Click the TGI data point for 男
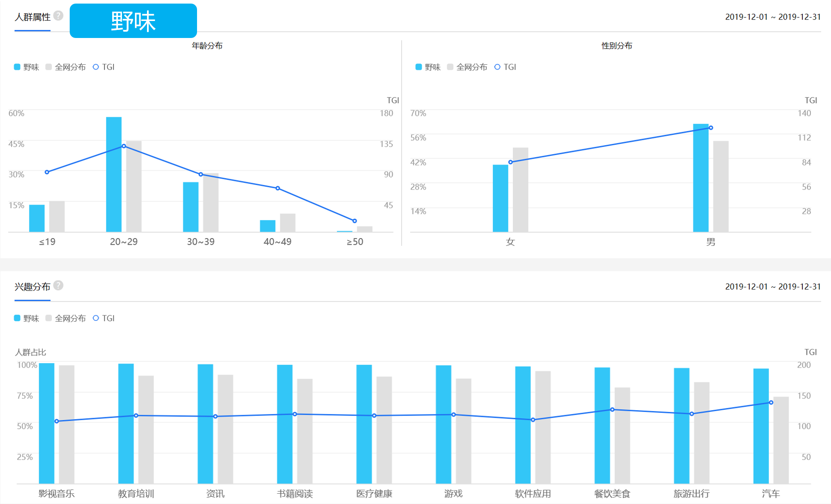The image size is (831, 504). pos(711,128)
